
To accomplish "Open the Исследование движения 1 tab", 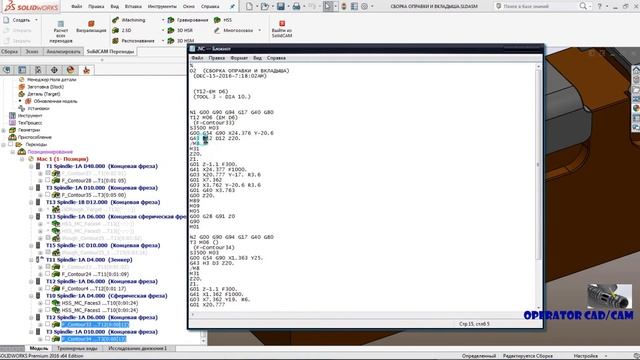I will click(138, 349).
